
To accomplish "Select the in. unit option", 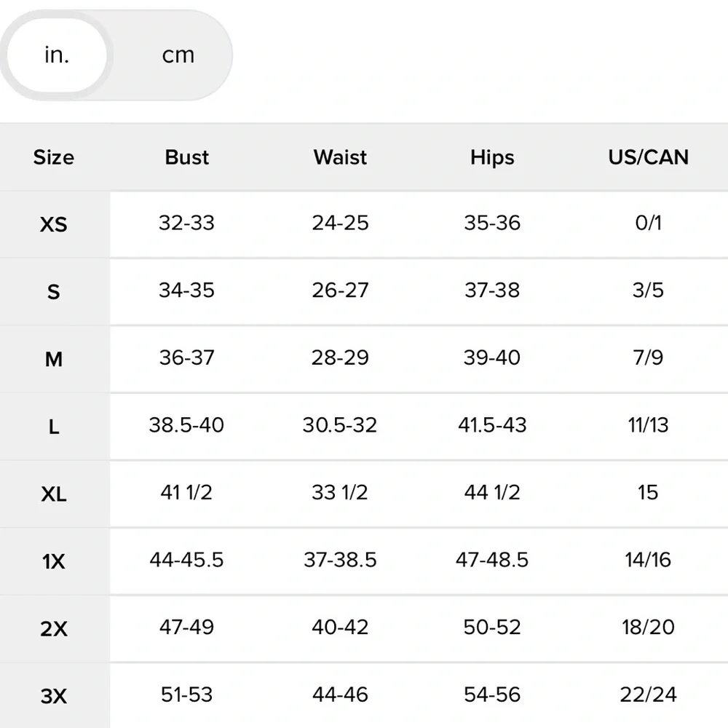I will [57, 55].
